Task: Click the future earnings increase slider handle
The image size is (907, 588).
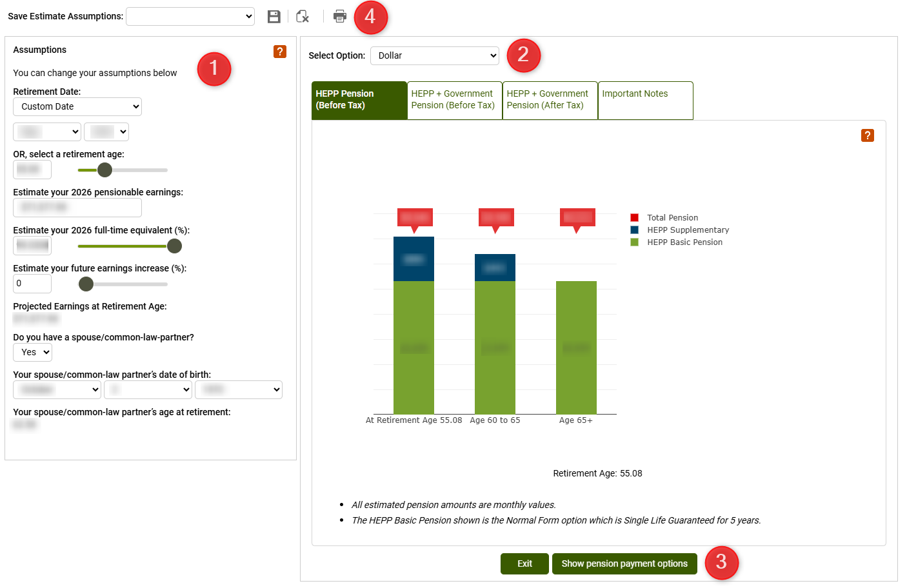Action: click(x=86, y=284)
